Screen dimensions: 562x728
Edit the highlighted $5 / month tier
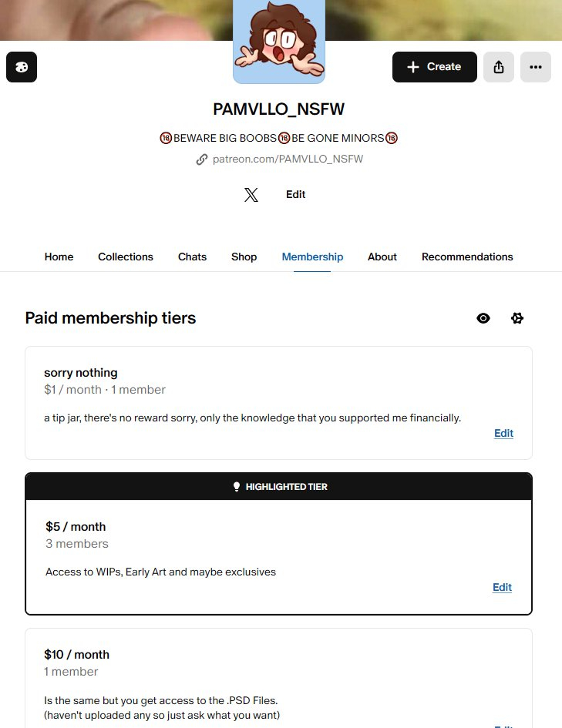point(502,588)
